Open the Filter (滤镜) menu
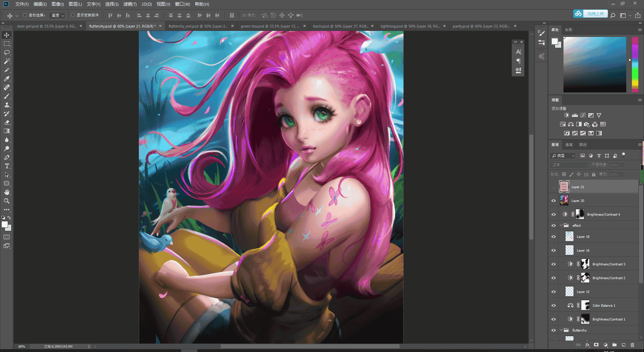 [x=130, y=4]
